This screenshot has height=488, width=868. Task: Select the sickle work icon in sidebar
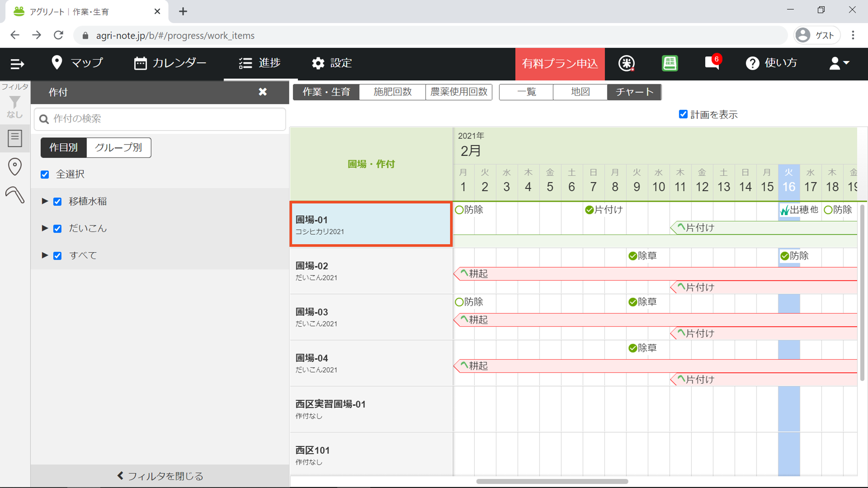[15, 195]
